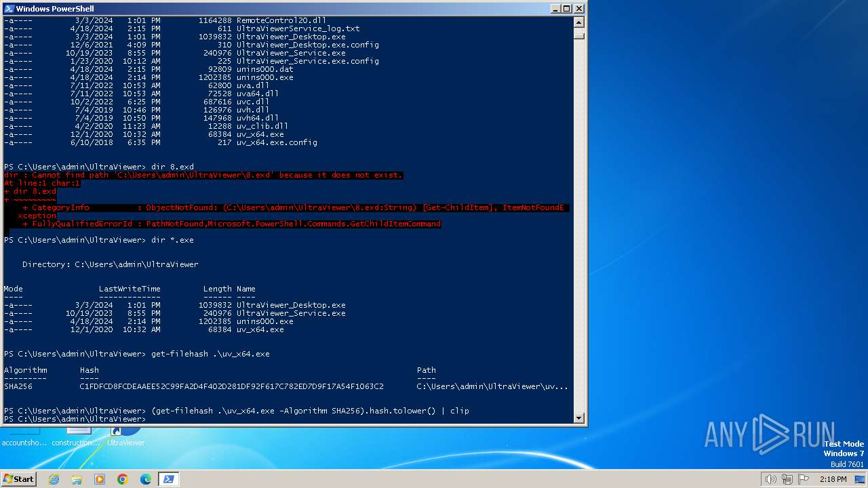
Task: Click uva.dll in the file listing
Action: coord(253,85)
